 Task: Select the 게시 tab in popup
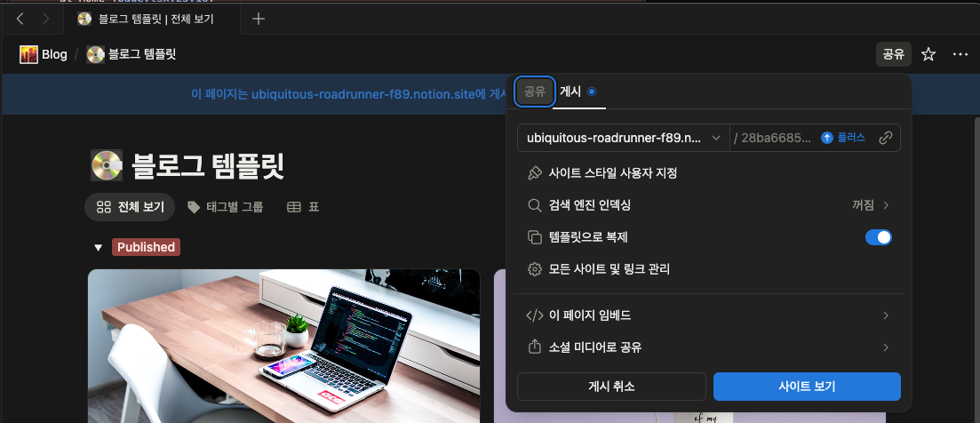(578, 92)
